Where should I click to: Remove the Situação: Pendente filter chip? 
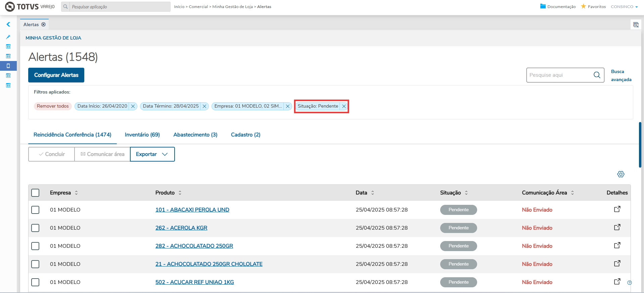(x=344, y=106)
